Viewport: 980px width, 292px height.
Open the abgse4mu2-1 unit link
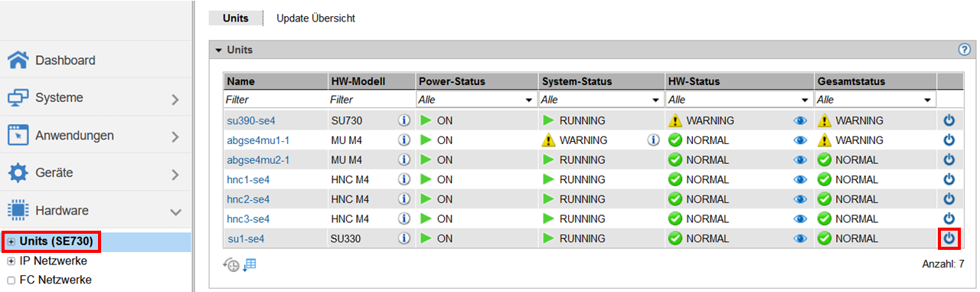point(258,159)
